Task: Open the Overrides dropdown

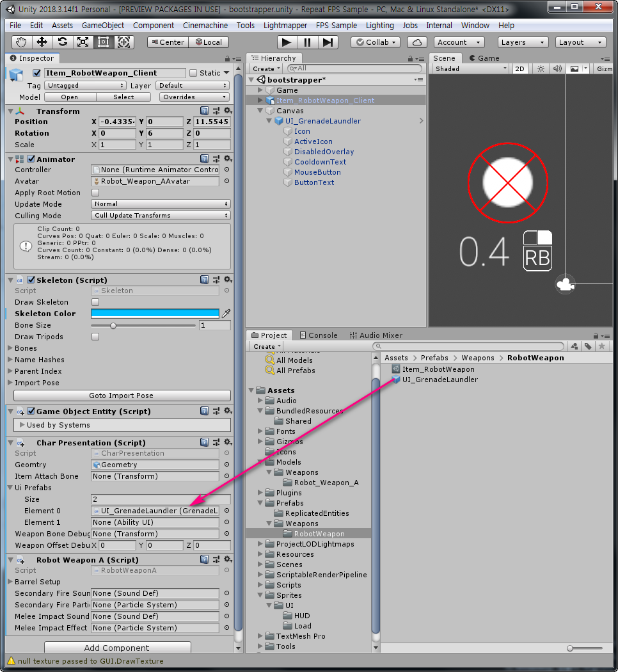Action: 194,97
